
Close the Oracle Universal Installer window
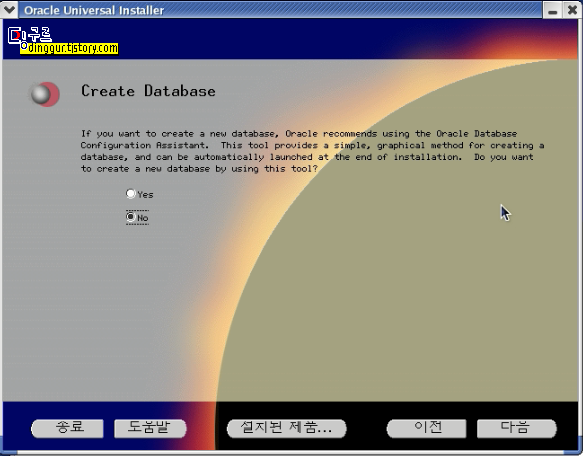point(572,10)
